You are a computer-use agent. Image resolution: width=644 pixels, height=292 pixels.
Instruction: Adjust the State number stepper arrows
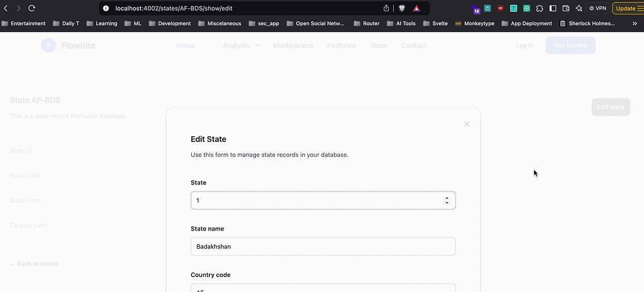pyautogui.click(x=447, y=200)
